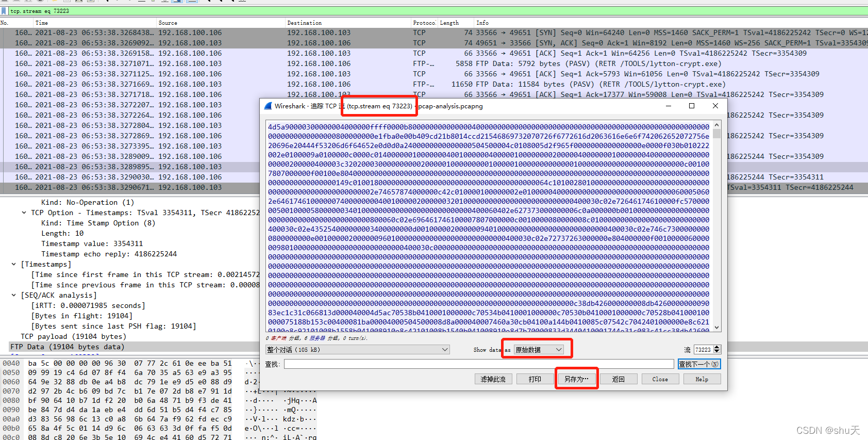Viewport: 868px width, 440px height.
Task: Click hex dump row at offset 00a0
Action: coord(130,419)
